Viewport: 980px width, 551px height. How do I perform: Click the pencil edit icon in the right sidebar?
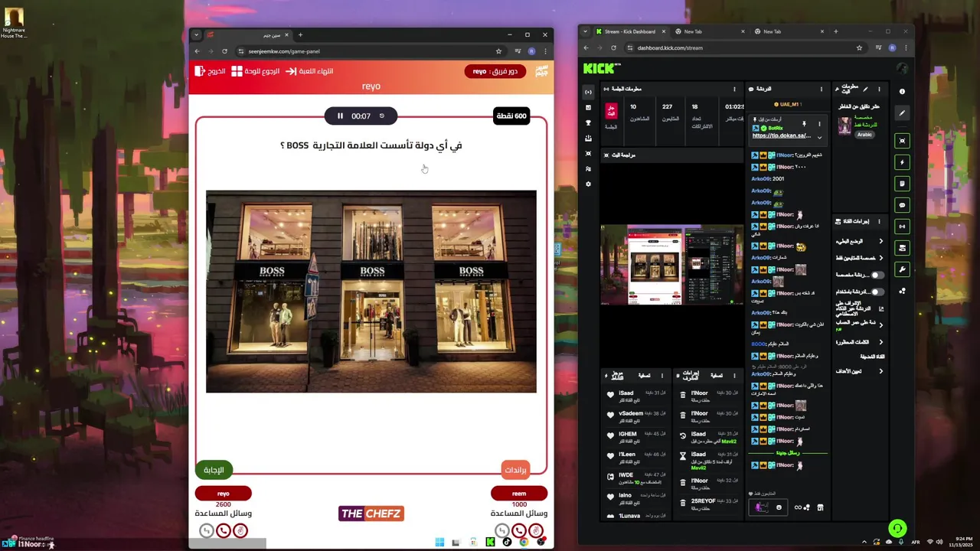[x=902, y=113]
